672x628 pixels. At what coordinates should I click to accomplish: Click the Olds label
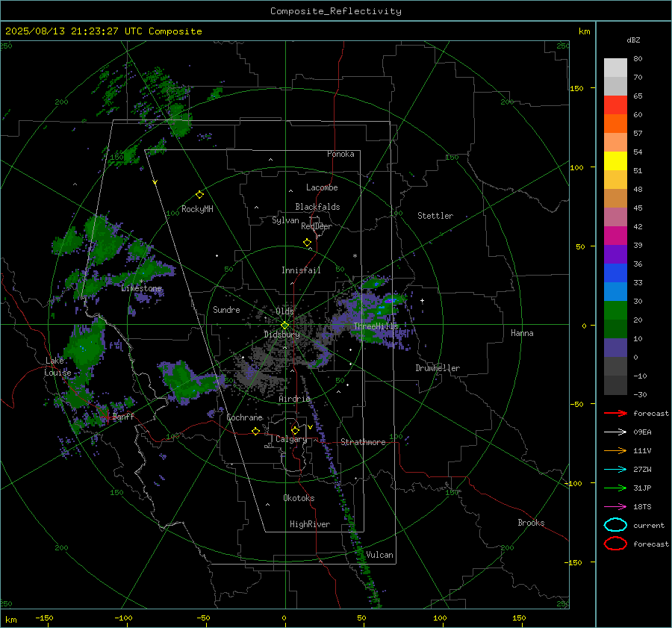pos(284,311)
